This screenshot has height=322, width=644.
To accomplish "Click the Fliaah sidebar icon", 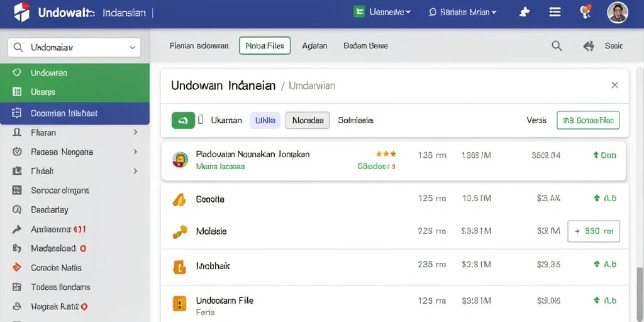I will [x=17, y=171].
